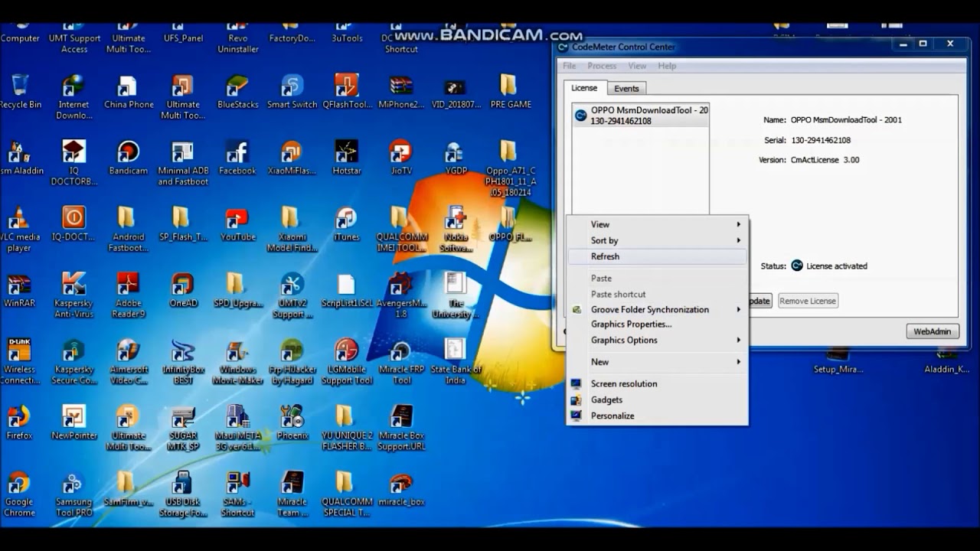Select the OPPO MsmDownloadTool license entry
This screenshot has width=980, height=551.
pos(641,116)
